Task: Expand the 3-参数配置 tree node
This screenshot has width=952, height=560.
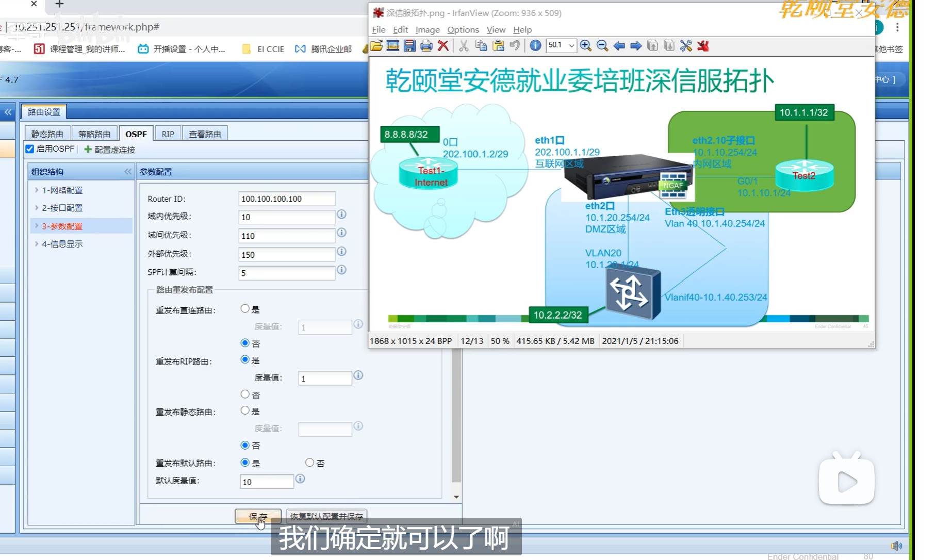Action: click(x=37, y=225)
